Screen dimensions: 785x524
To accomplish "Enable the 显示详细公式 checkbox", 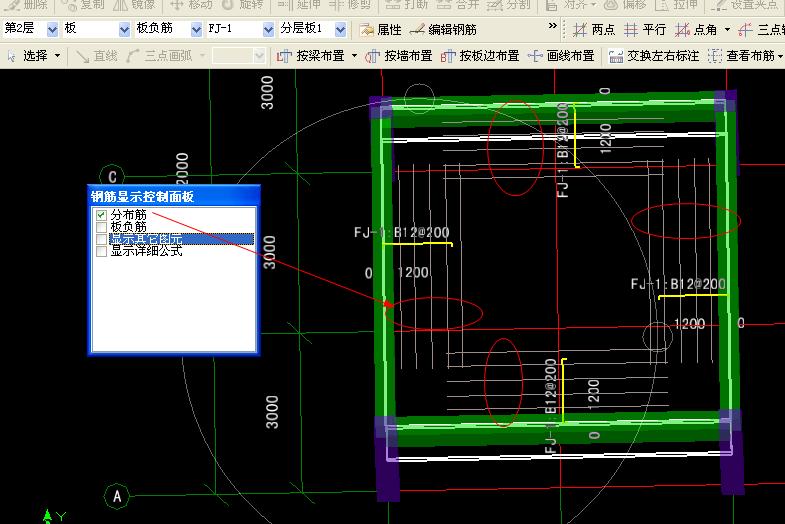I will (x=101, y=251).
